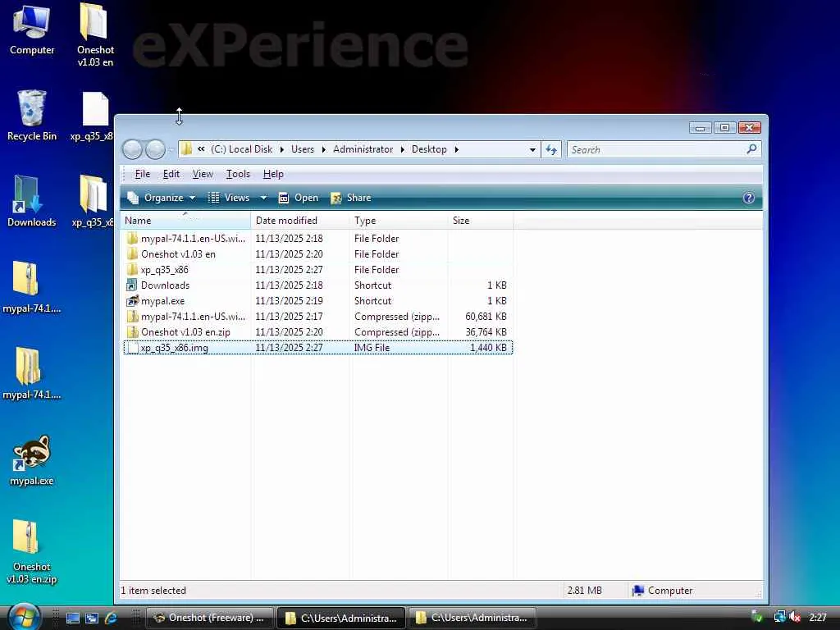
Task: Sort by Name column header
Action: (185, 220)
